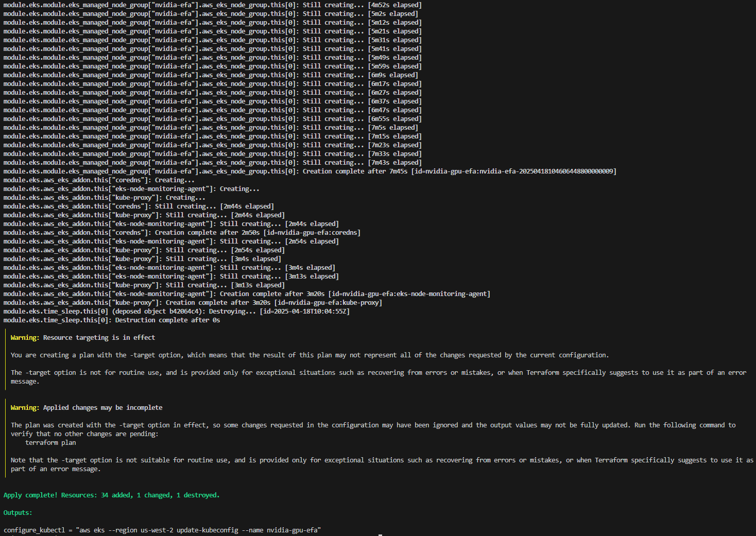Click the '[7m33s elapsed]' timestamp

[x=394, y=154]
